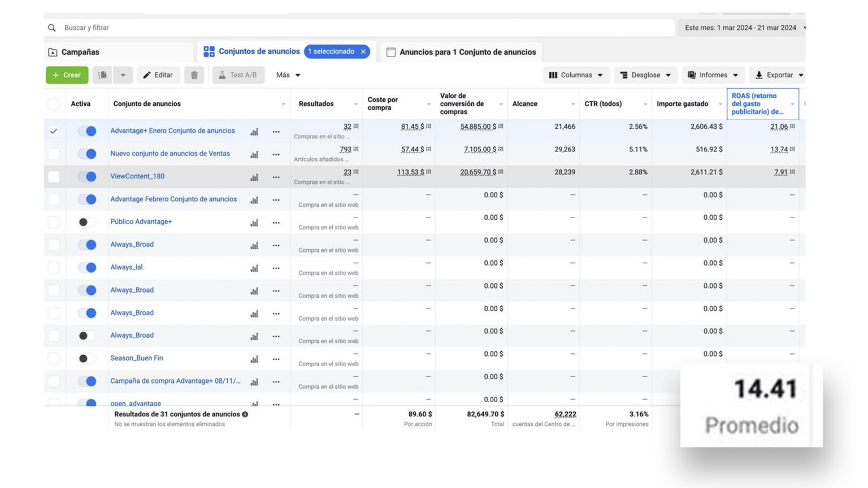Open the Más dropdown menu
Viewport: 868px width, 488px height.
(x=288, y=75)
